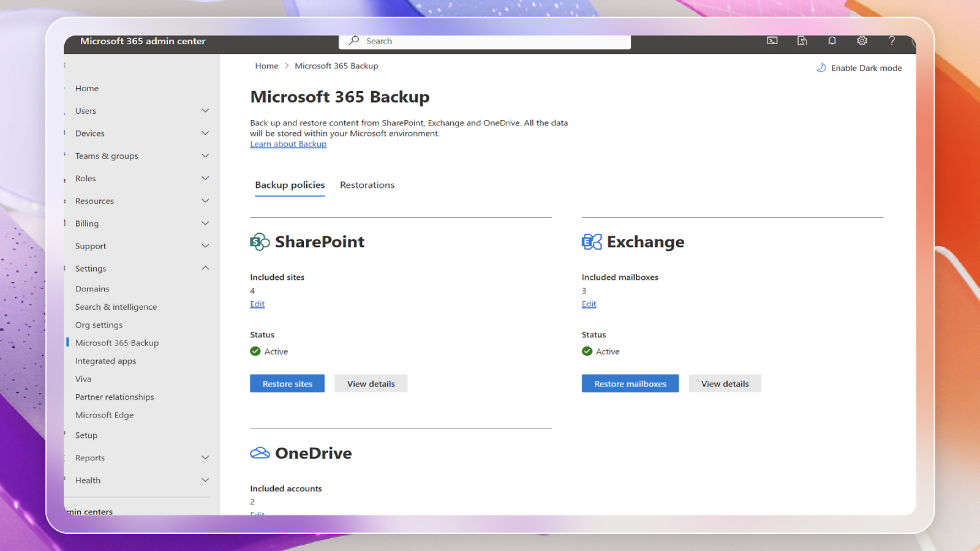This screenshot has height=551, width=980.
Task: Open Integrated apps
Action: click(105, 361)
